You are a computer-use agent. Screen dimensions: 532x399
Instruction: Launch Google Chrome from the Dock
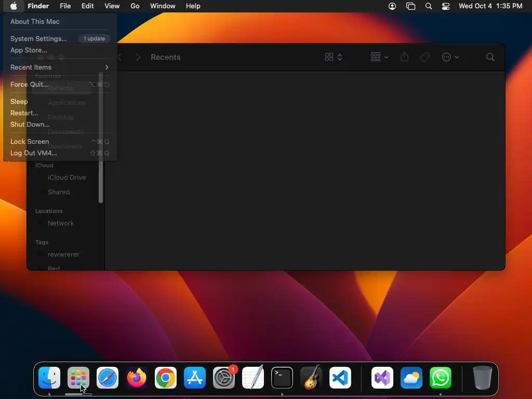166,378
